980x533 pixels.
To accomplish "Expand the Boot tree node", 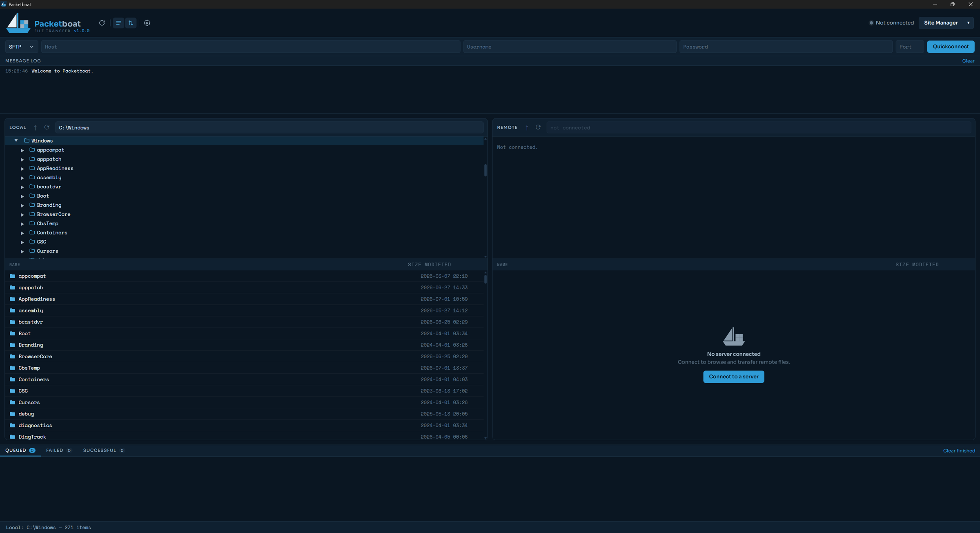I will pyautogui.click(x=22, y=196).
